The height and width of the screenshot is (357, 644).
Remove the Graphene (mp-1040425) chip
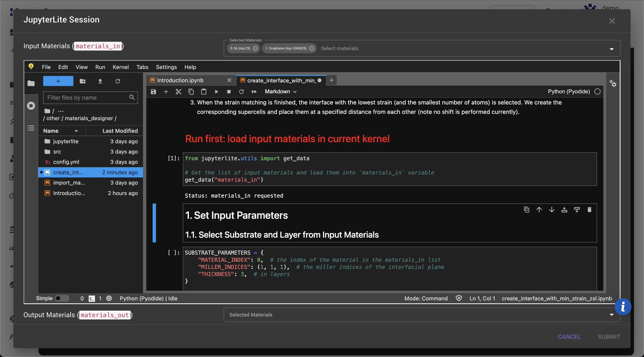click(312, 48)
